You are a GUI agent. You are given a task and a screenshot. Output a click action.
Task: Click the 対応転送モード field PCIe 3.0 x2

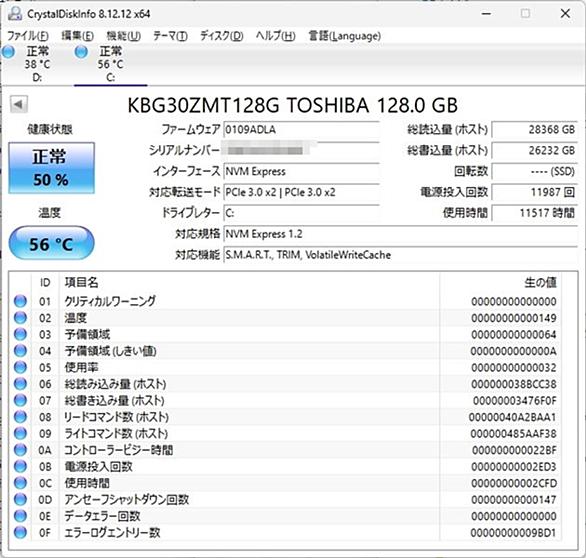click(x=301, y=192)
